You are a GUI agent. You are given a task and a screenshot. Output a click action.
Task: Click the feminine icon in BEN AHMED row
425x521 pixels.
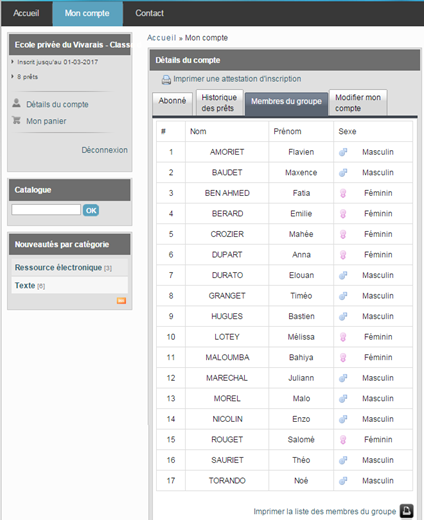[343, 193]
